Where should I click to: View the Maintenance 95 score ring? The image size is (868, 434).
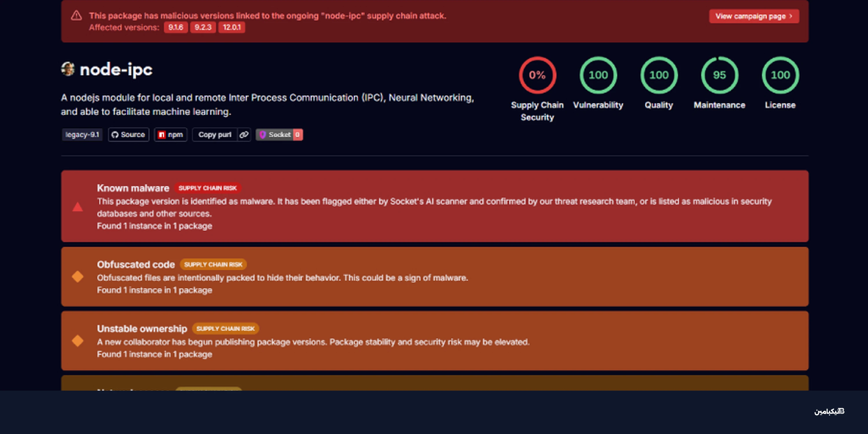(x=719, y=75)
